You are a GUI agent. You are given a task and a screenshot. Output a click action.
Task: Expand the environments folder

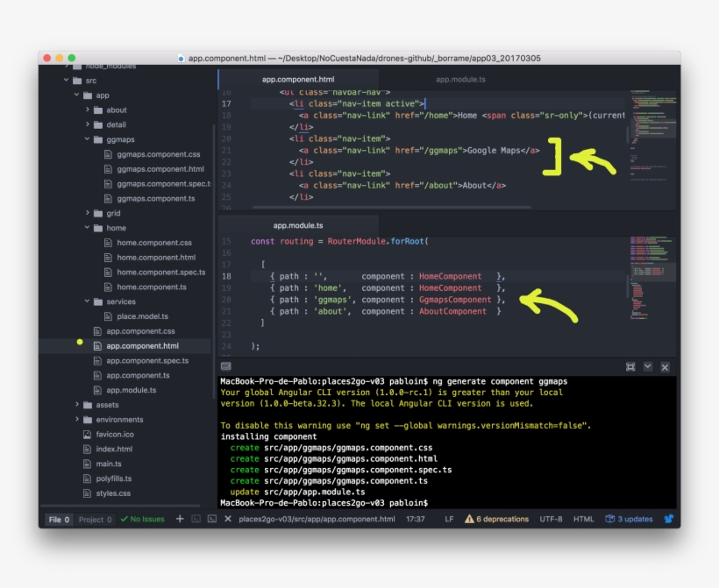[x=76, y=419]
